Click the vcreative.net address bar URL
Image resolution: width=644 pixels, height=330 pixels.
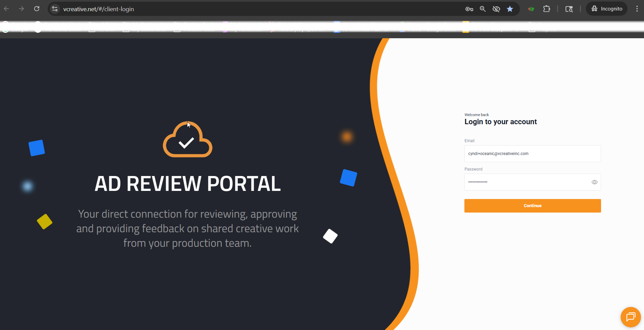[x=98, y=9]
